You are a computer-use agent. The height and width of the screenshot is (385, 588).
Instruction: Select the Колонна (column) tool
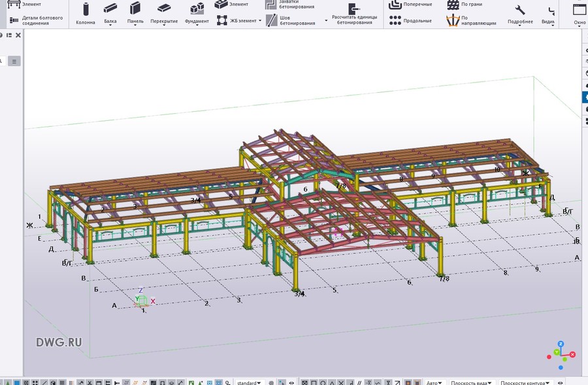point(85,9)
